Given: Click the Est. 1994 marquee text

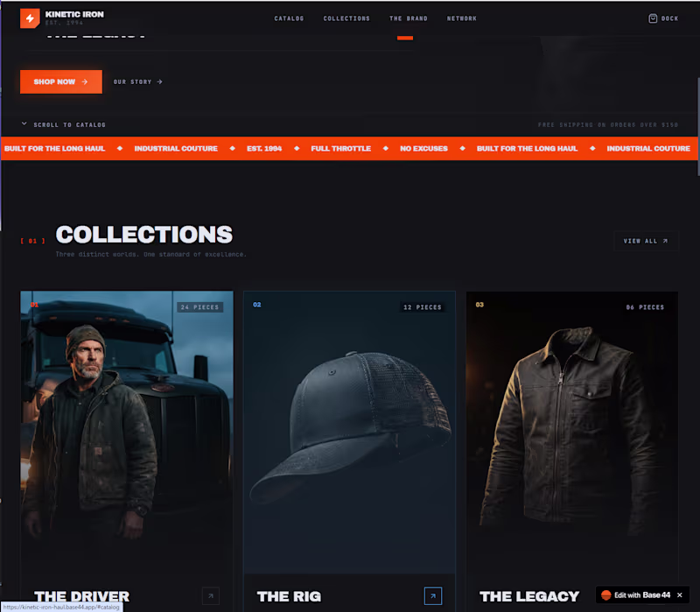Looking at the screenshot, I should 264,148.
